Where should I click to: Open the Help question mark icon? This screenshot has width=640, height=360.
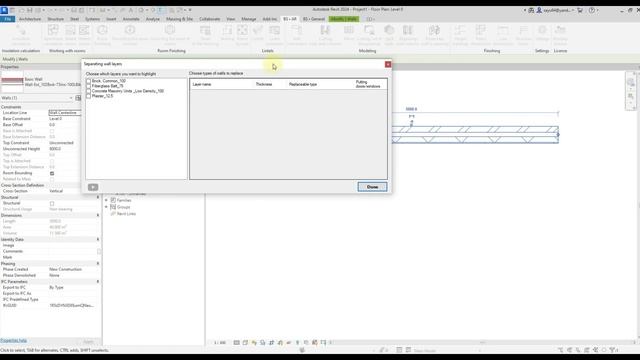[x=592, y=10]
